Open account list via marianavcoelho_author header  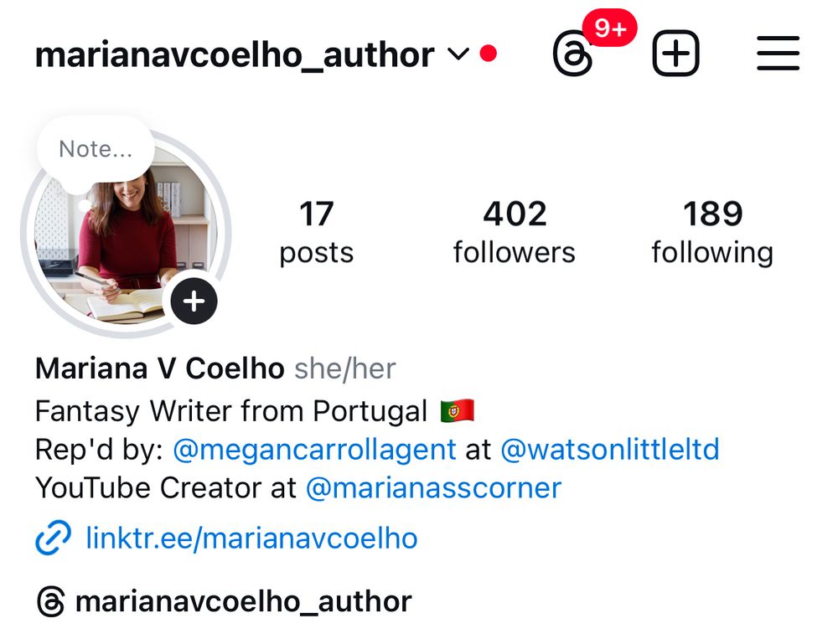(235, 55)
